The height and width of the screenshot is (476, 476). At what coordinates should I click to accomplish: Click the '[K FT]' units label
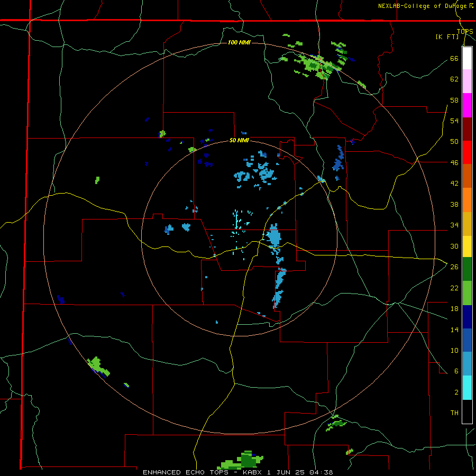tap(447, 37)
